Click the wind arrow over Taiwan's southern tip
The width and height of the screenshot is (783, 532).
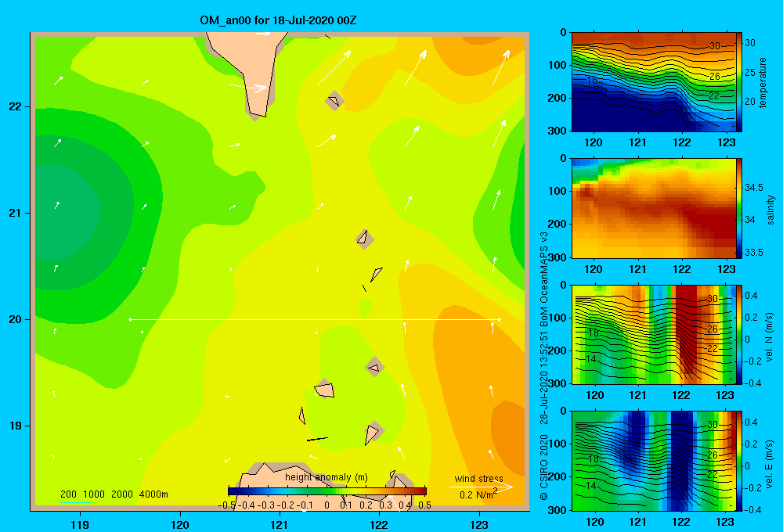tap(248, 88)
